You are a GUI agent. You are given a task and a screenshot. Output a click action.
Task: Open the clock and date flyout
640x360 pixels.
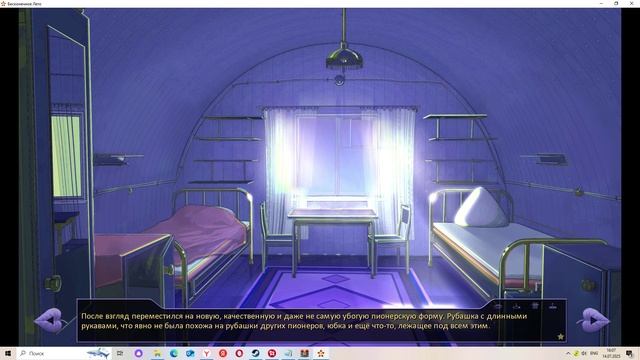click(x=611, y=353)
